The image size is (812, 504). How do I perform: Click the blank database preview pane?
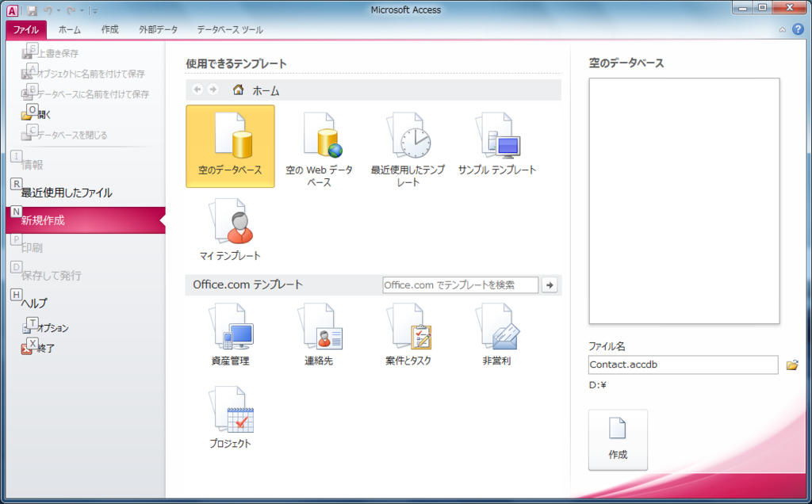pyautogui.click(x=684, y=200)
